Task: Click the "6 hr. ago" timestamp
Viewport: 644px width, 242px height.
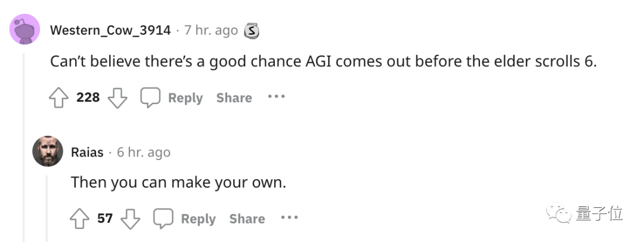Action: (x=144, y=152)
